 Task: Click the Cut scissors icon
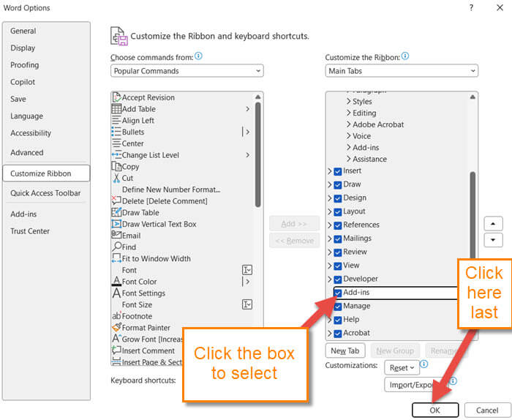click(x=116, y=178)
